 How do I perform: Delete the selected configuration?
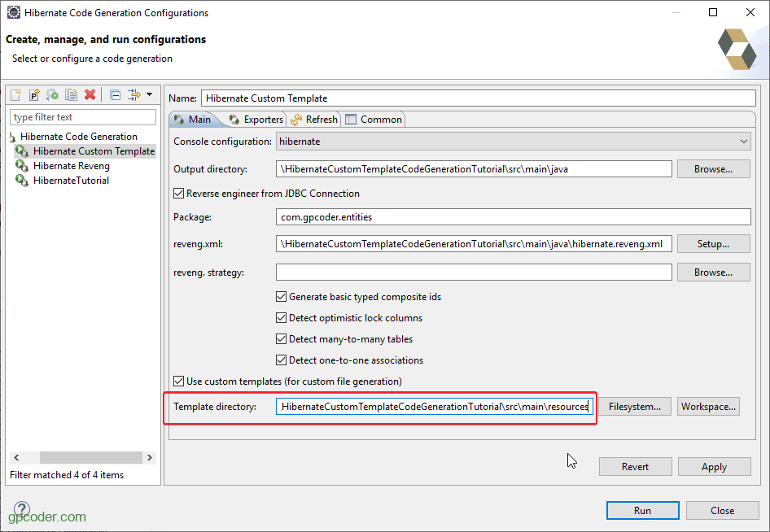pyautogui.click(x=90, y=95)
